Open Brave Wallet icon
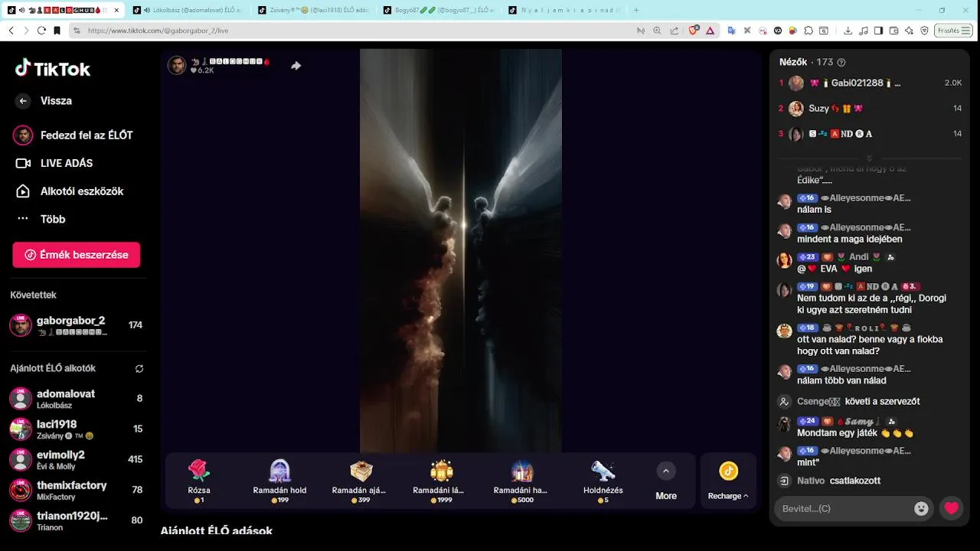This screenshot has height=551, width=980. coord(894,31)
